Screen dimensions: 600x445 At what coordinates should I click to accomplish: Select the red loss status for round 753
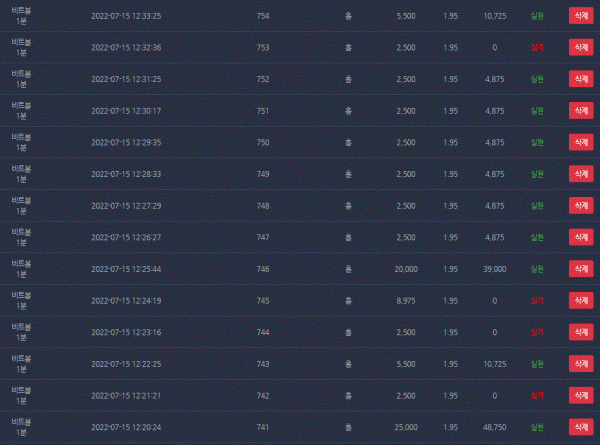(537, 47)
